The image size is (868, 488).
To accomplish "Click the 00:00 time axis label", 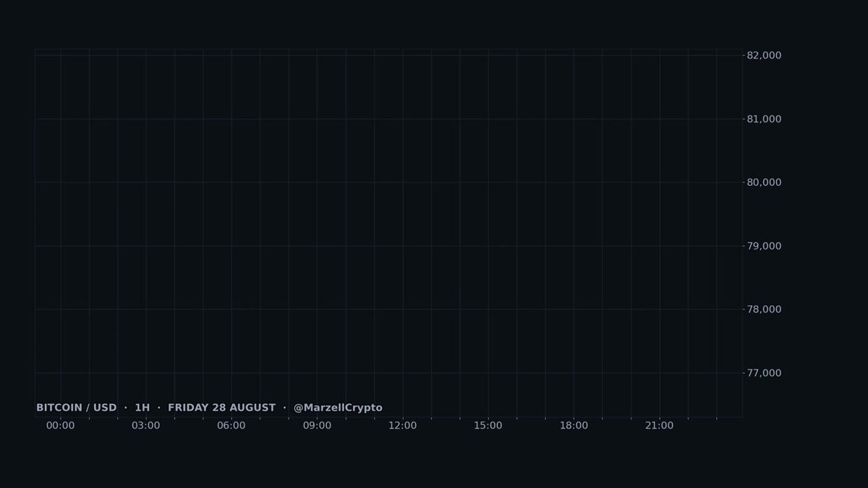I will pyautogui.click(x=60, y=426).
